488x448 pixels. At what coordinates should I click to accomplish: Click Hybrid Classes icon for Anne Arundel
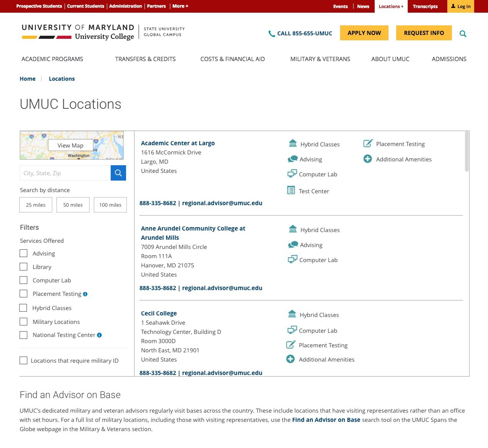[x=293, y=229]
